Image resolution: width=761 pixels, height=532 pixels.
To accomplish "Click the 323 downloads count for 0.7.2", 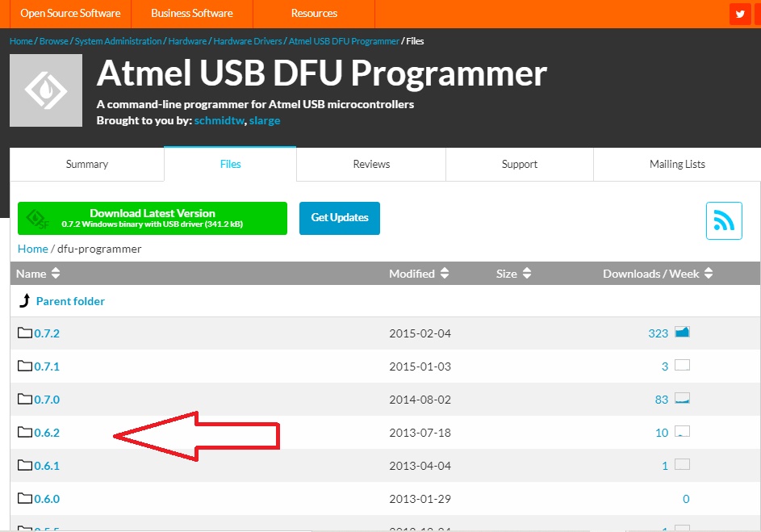I will (x=659, y=333).
